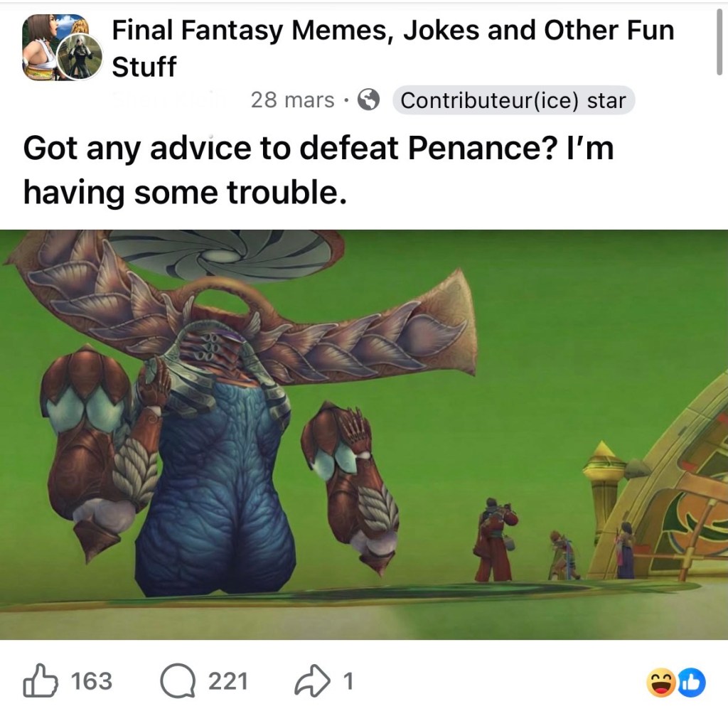View the 221 comments count
This screenshot has width=728, height=711.
(x=227, y=681)
